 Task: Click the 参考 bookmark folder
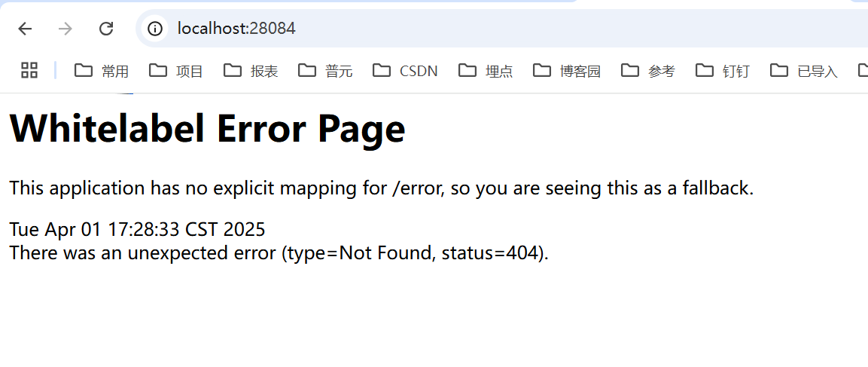[648, 71]
